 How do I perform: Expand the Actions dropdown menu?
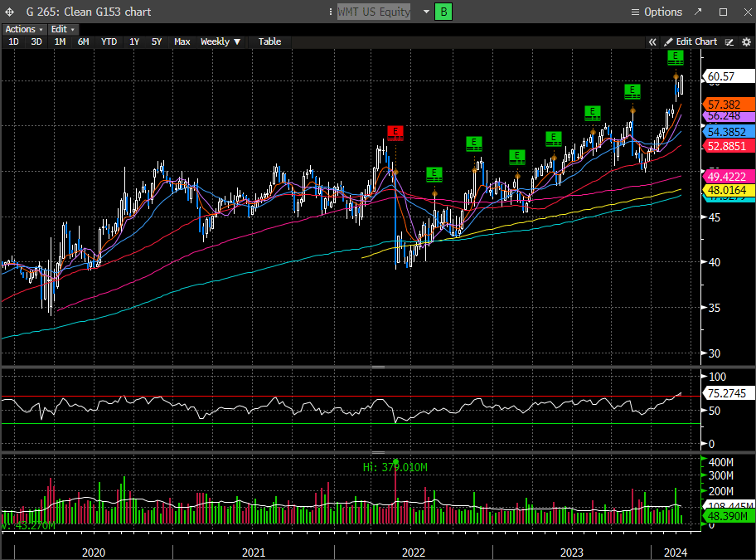pyautogui.click(x=24, y=29)
